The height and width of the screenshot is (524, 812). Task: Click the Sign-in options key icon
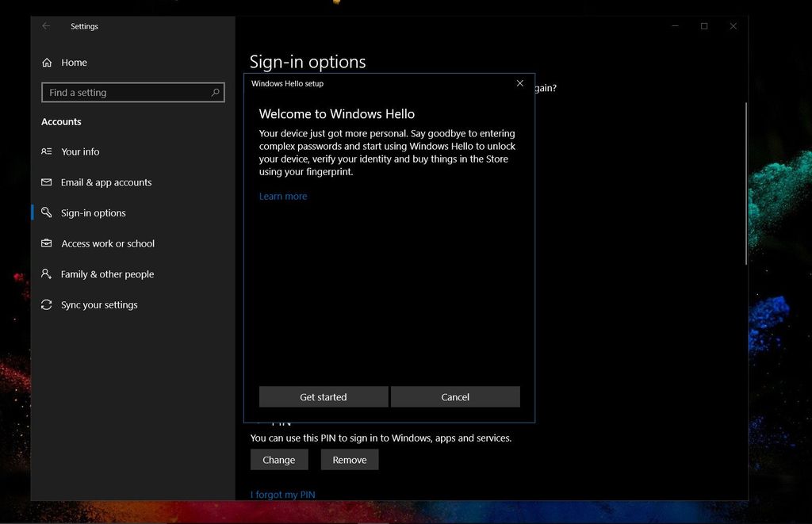48,212
